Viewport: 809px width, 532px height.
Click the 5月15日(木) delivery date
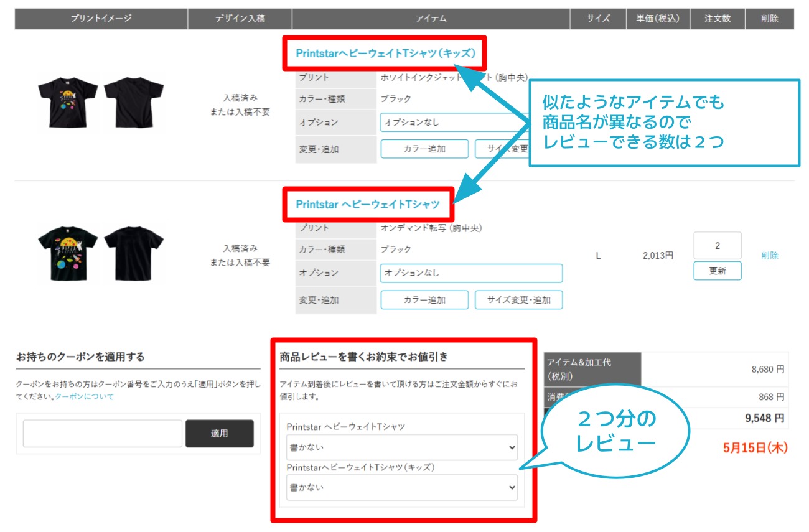pos(755,448)
